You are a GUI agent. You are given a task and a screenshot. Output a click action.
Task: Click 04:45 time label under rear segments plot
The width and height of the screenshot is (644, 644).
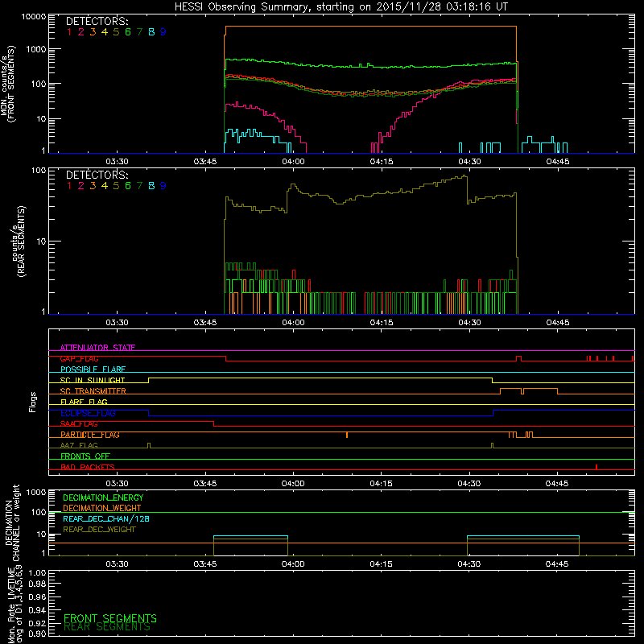click(x=558, y=323)
